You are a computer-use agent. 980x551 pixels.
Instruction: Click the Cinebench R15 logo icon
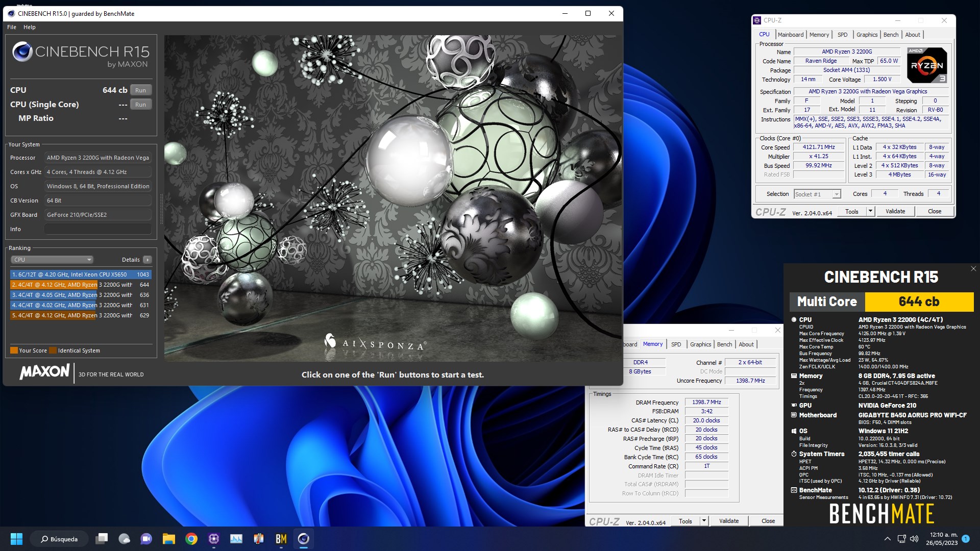[22, 52]
